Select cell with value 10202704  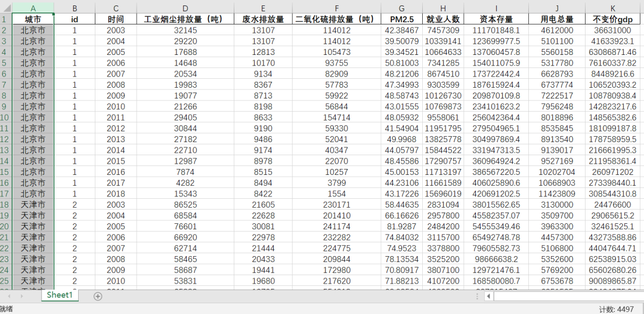[x=557, y=172]
